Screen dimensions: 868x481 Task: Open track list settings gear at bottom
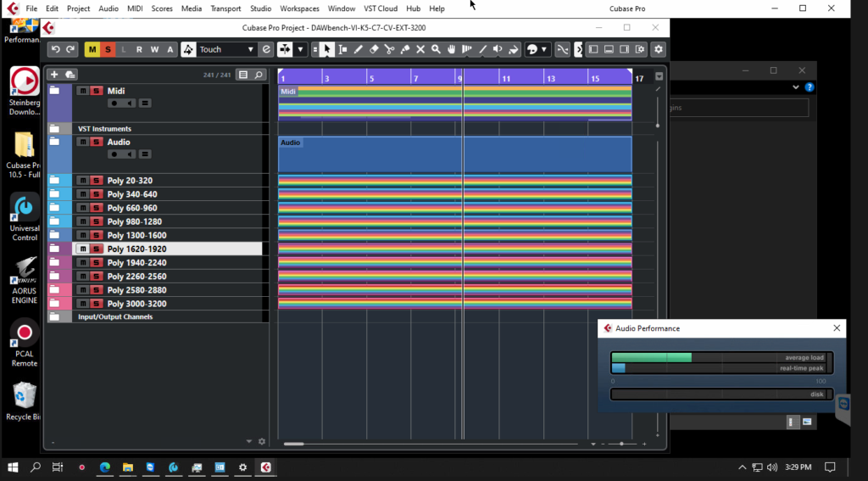pyautogui.click(x=262, y=442)
